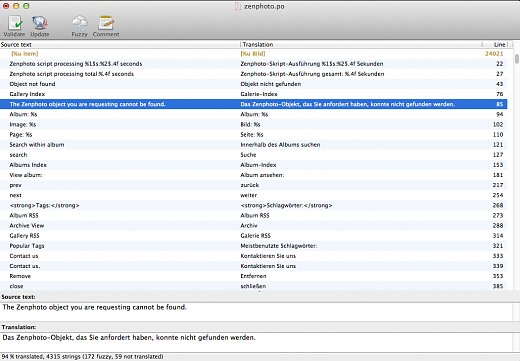Screen dimensions: 520x361
Task: Select the 'Popular Tags' row
Action: tap(254, 246)
